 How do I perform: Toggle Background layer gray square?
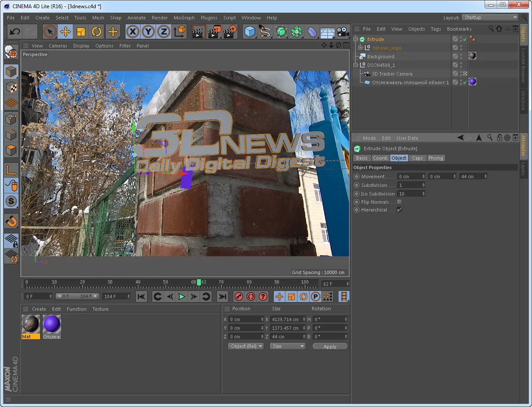(x=455, y=57)
